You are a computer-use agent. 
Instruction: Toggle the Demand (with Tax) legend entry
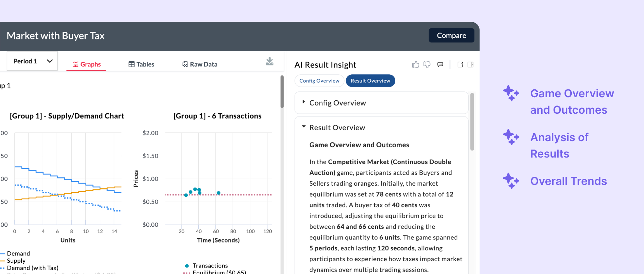[x=29, y=268]
